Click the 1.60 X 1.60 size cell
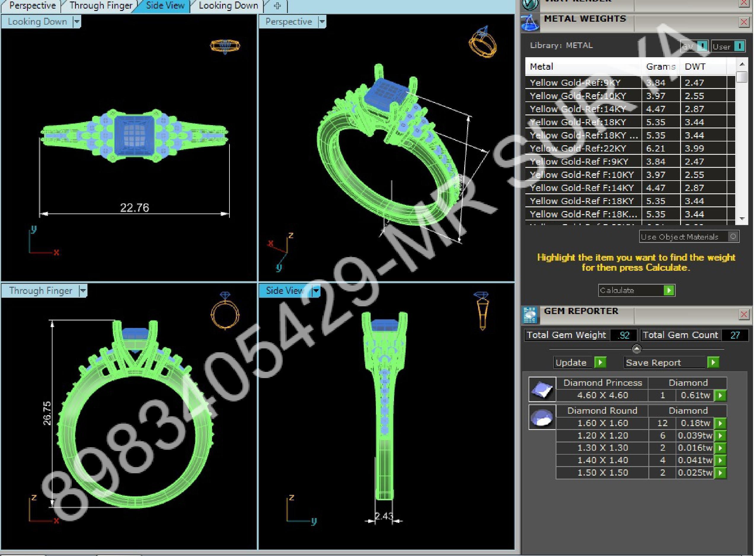The width and height of the screenshot is (756, 556). point(602,423)
